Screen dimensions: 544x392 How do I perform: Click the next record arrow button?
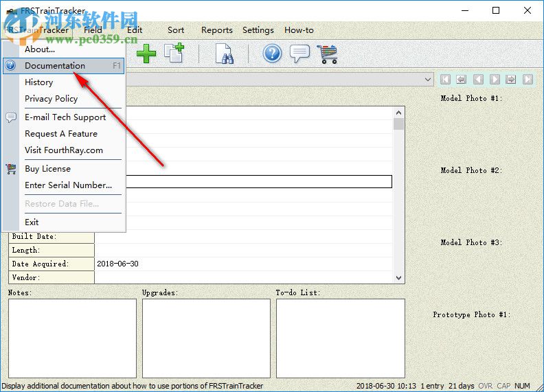click(x=495, y=80)
